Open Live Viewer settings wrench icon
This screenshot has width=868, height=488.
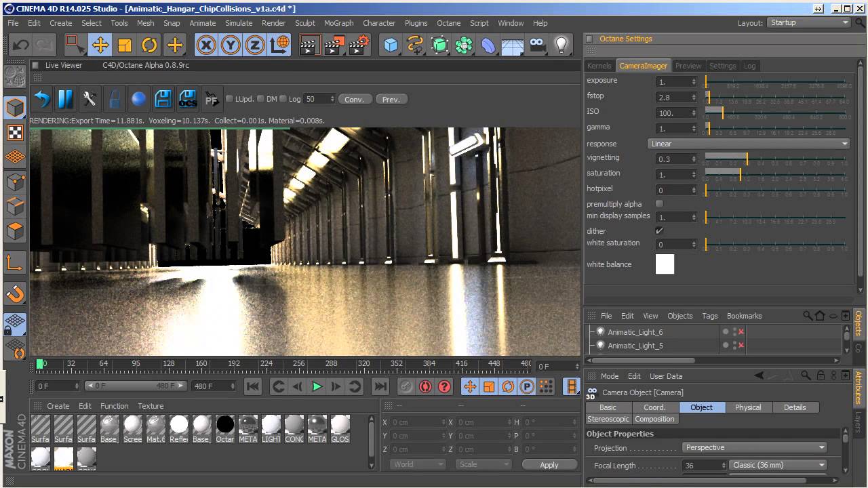click(90, 99)
